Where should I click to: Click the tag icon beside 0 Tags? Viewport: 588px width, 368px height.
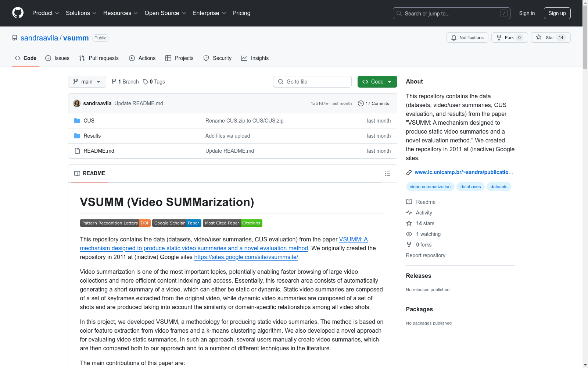click(146, 82)
